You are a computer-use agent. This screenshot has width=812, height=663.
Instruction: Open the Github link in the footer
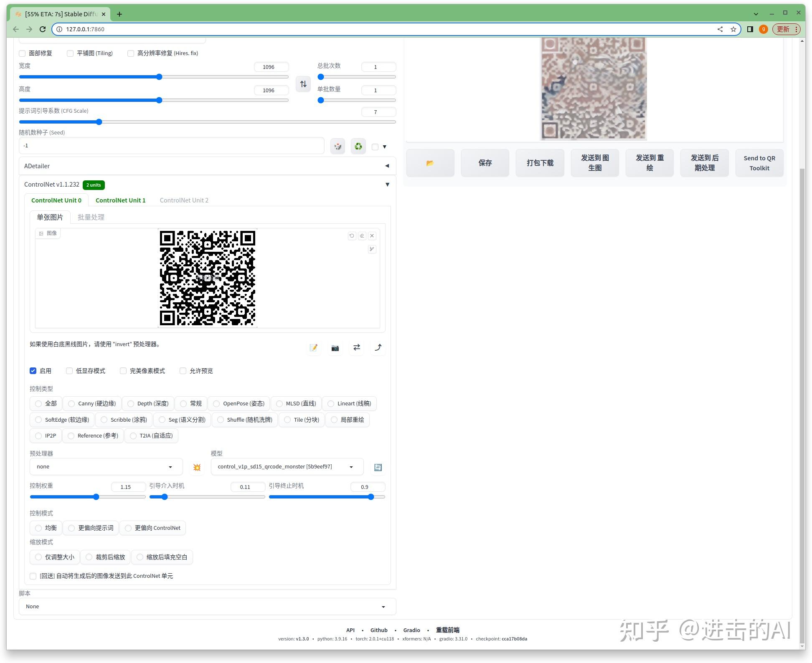pos(378,630)
